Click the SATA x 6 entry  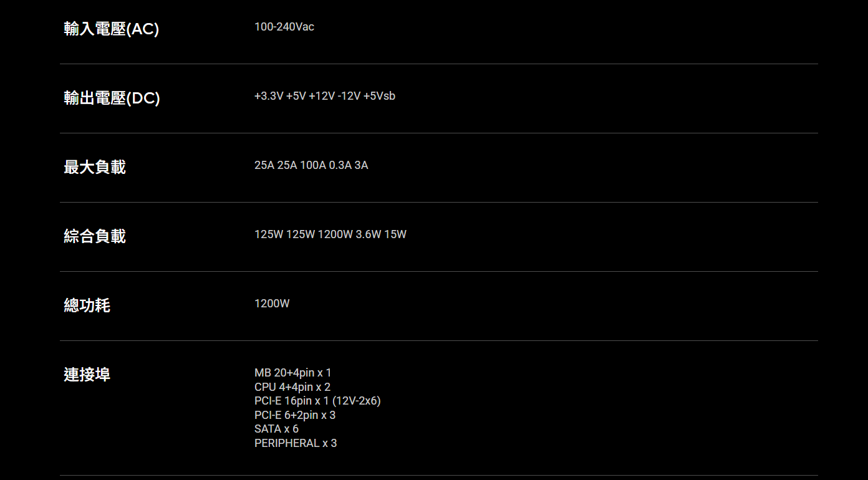(276, 429)
